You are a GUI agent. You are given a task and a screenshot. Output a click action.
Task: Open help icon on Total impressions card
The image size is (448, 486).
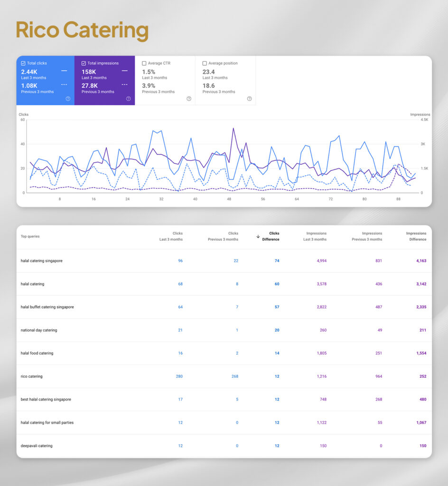pyautogui.click(x=128, y=99)
